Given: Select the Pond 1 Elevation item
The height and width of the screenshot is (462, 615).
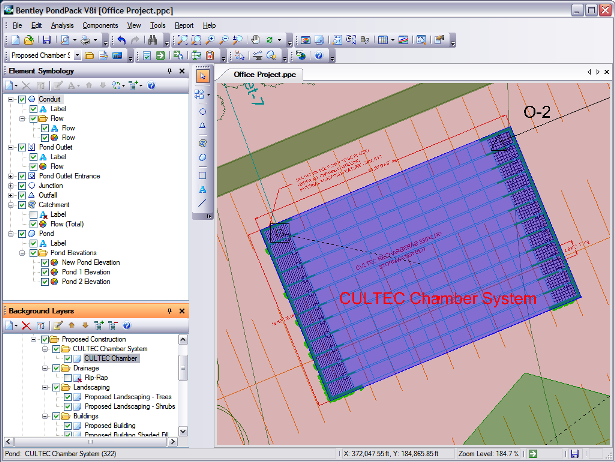Looking at the screenshot, I should tap(86, 272).
